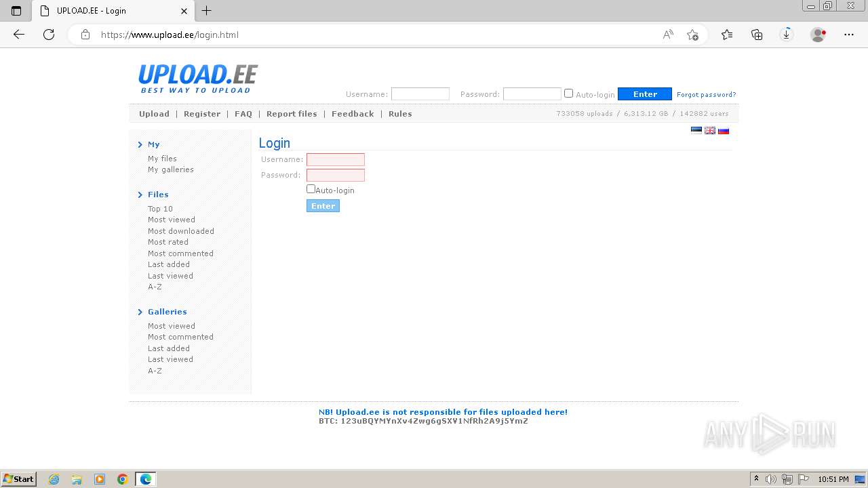868x488 pixels.
Task: Click the My section heading
Action: pos(154,144)
